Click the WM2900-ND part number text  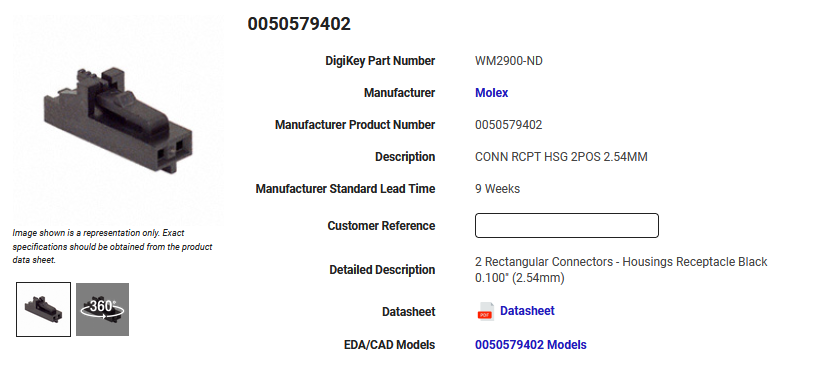(509, 61)
